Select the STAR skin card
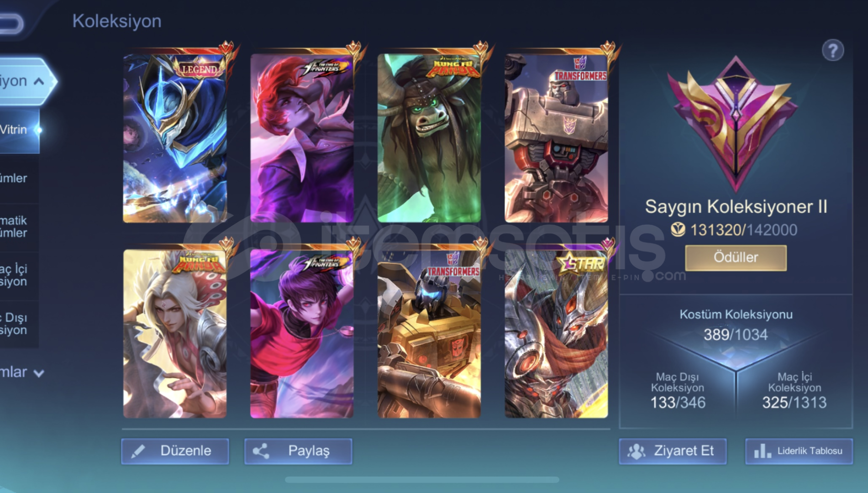This screenshot has height=493, width=868. pos(556,334)
